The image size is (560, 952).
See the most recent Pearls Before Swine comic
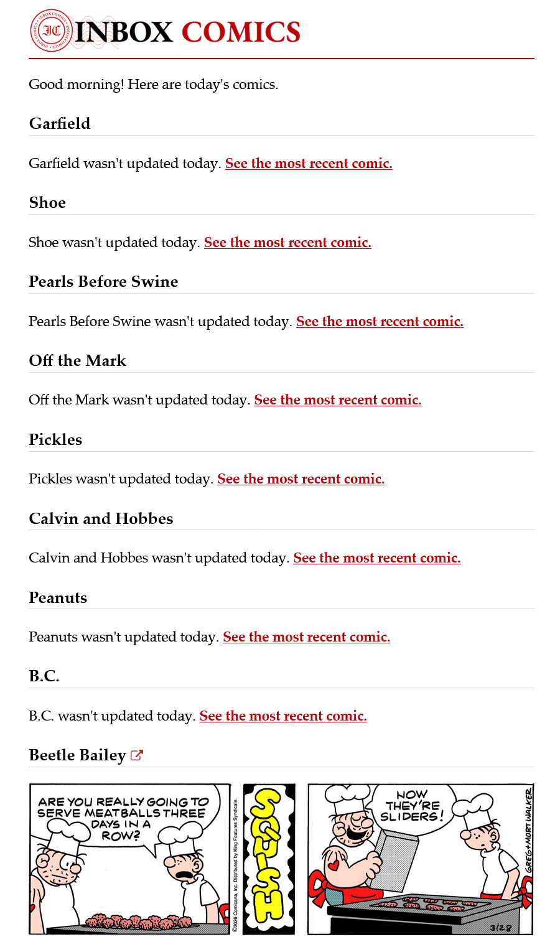coord(380,322)
